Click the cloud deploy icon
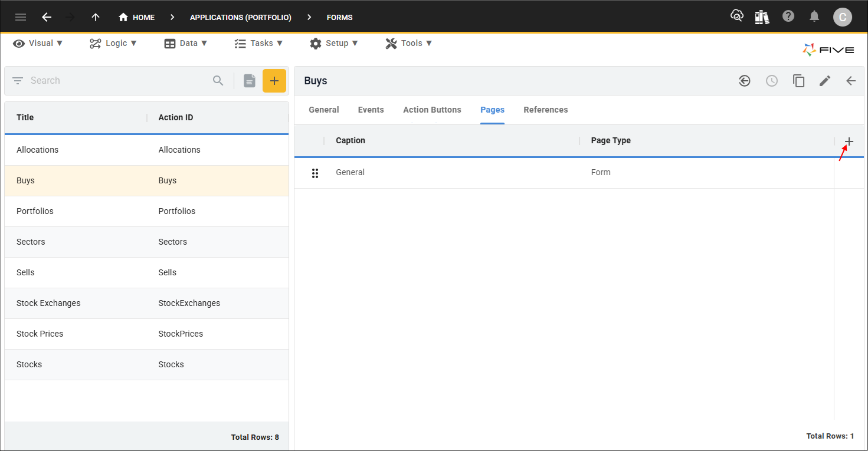 pyautogui.click(x=736, y=16)
